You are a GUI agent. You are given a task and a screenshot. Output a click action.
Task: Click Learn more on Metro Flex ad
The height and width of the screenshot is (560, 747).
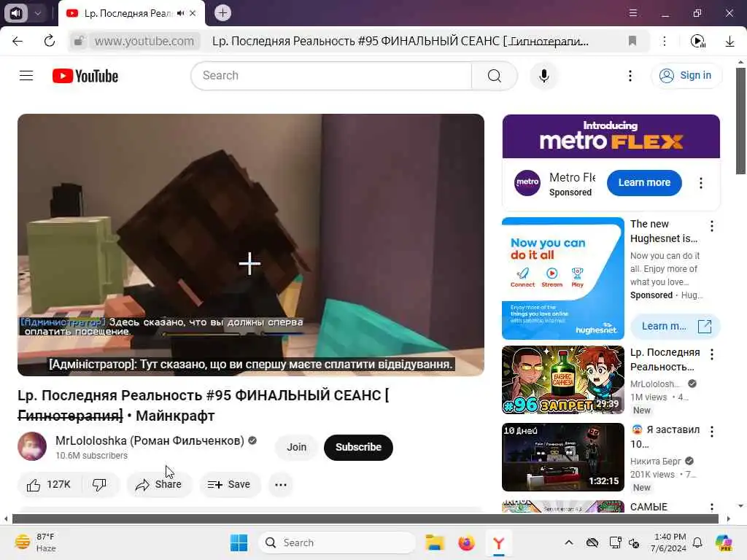pyautogui.click(x=644, y=183)
